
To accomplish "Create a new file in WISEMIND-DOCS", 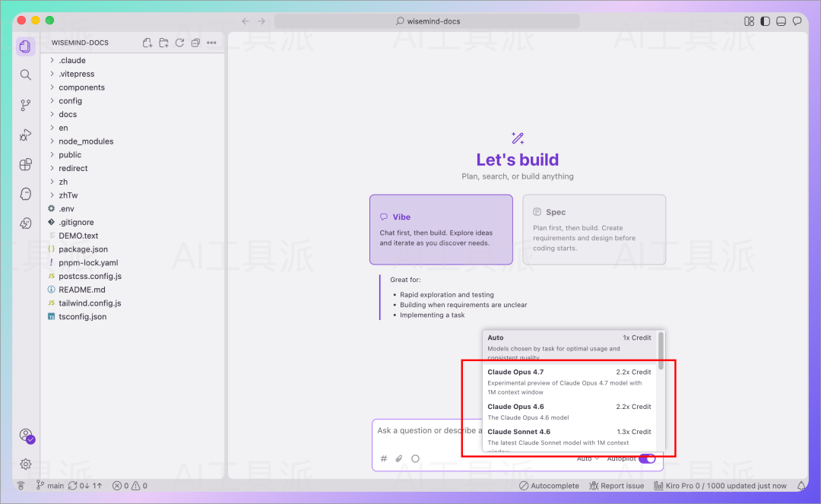I will click(x=147, y=43).
